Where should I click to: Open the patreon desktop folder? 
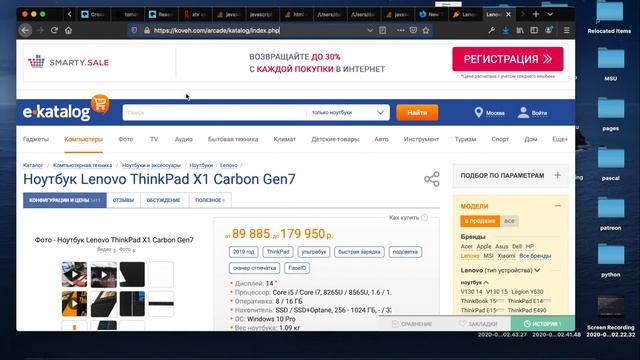611,213
